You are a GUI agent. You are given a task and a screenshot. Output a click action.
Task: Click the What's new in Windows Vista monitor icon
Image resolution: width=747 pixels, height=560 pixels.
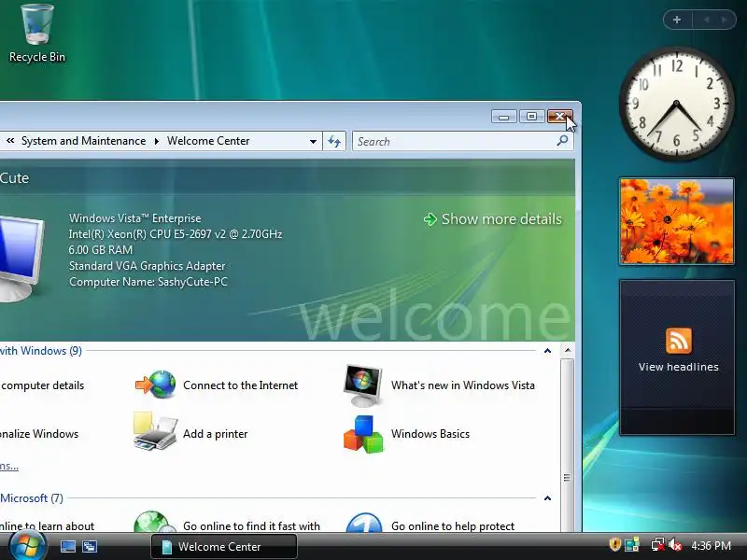pyautogui.click(x=363, y=385)
